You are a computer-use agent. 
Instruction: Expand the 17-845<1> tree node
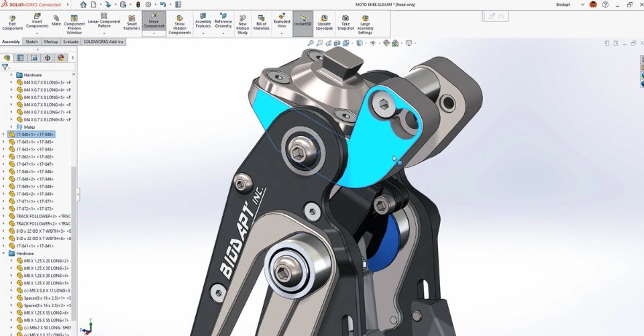point(4,142)
